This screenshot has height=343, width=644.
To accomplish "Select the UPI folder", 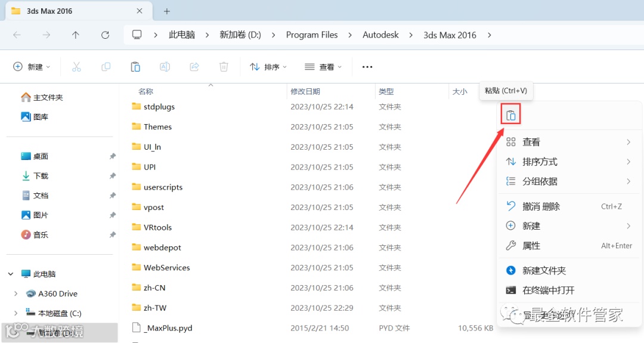I will (144, 167).
